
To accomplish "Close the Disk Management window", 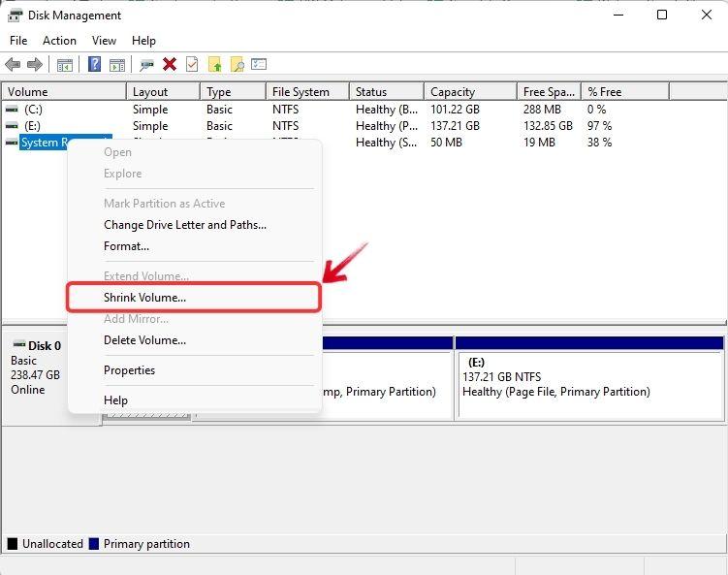I will coord(706,15).
